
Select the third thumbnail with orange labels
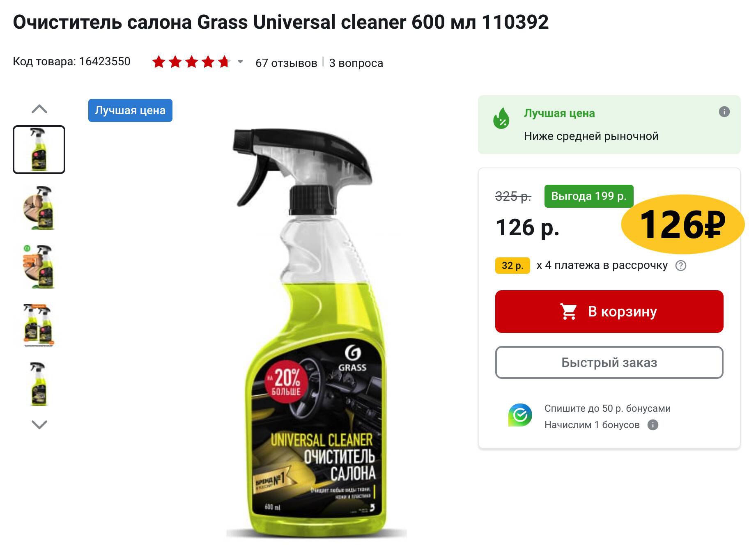39,266
